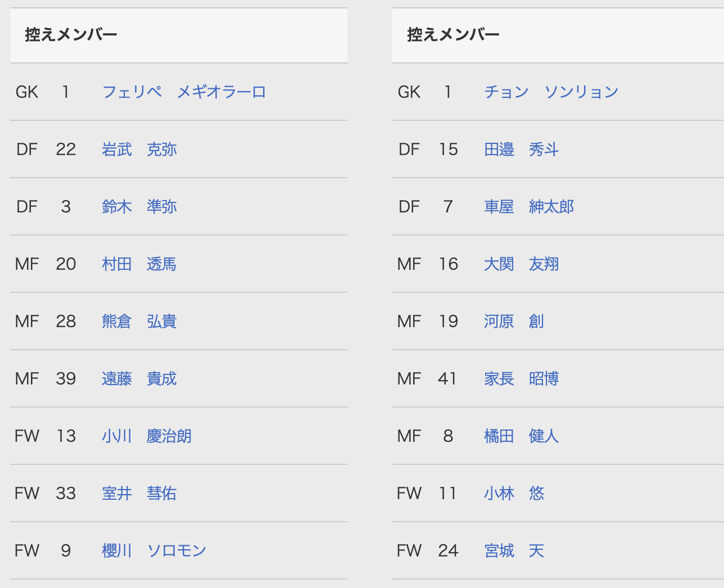Open 家長 昭博 player profile
Viewport: 724px width, 588px height.
coord(521,378)
